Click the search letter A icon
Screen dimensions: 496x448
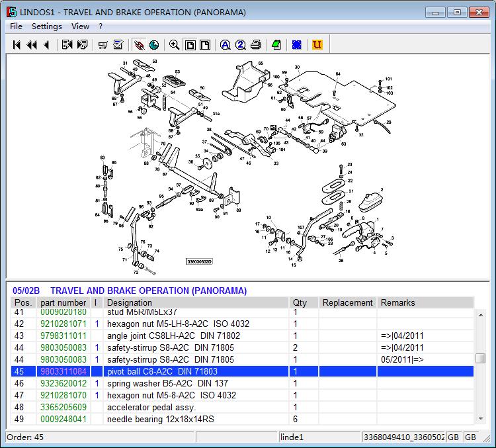point(226,45)
